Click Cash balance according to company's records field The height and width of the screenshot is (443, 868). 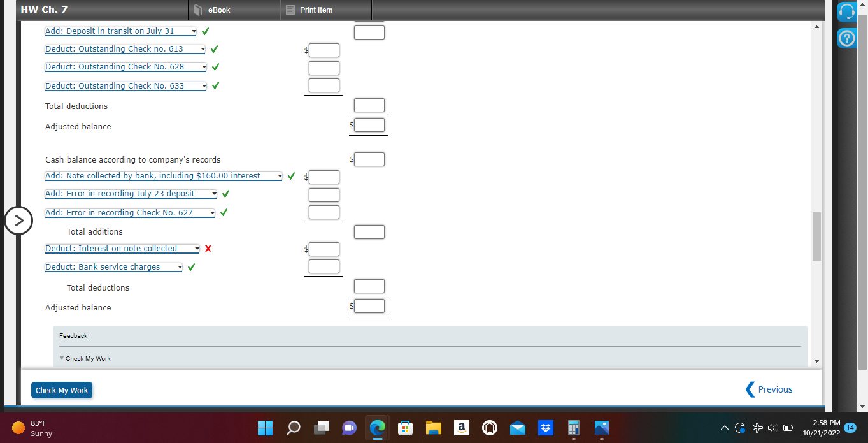[x=369, y=159]
